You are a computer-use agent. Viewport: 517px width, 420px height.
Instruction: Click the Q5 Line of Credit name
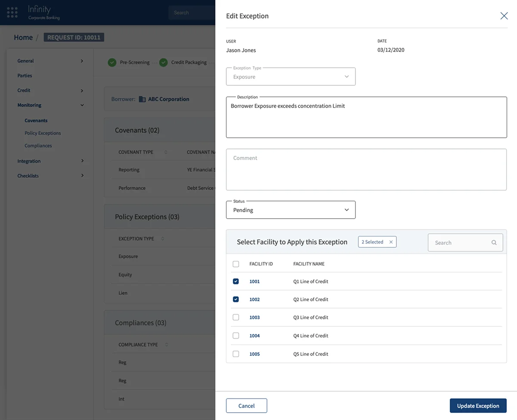311,354
